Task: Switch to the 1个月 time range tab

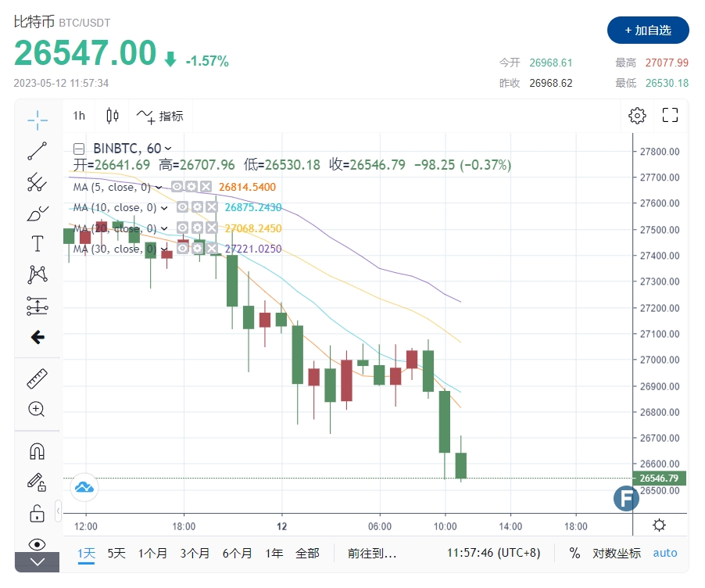Action: [153, 553]
